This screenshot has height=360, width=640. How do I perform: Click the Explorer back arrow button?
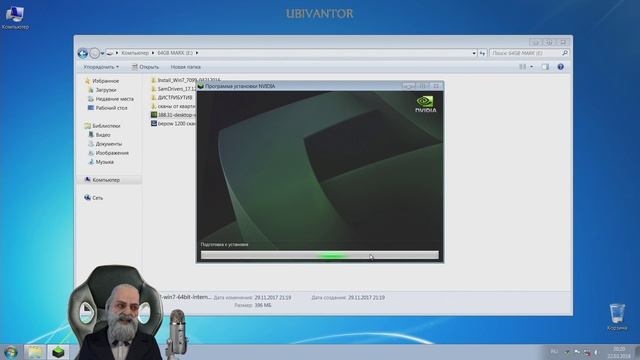click(x=82, y=53)
